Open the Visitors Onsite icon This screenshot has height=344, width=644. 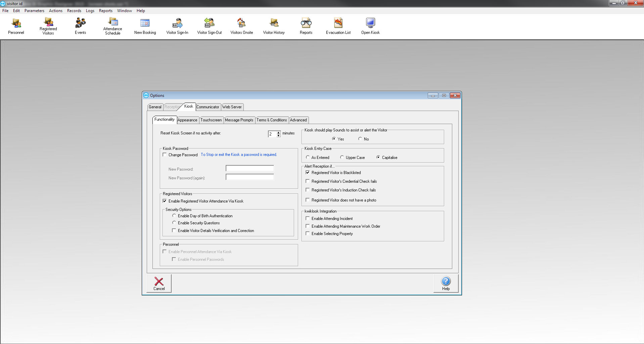pyautogui.click(x=241, y=26)
